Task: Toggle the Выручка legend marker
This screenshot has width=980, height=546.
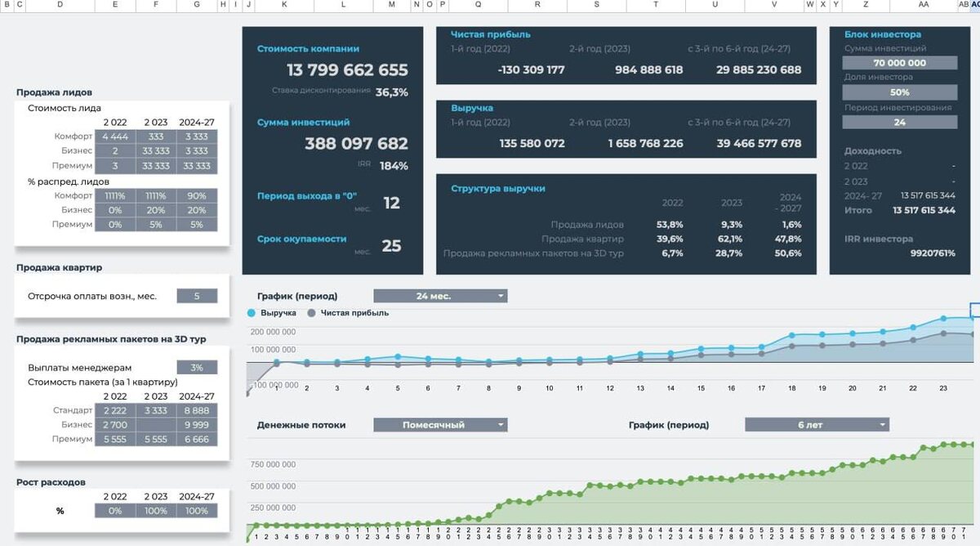Action: [x=252, y=313]
